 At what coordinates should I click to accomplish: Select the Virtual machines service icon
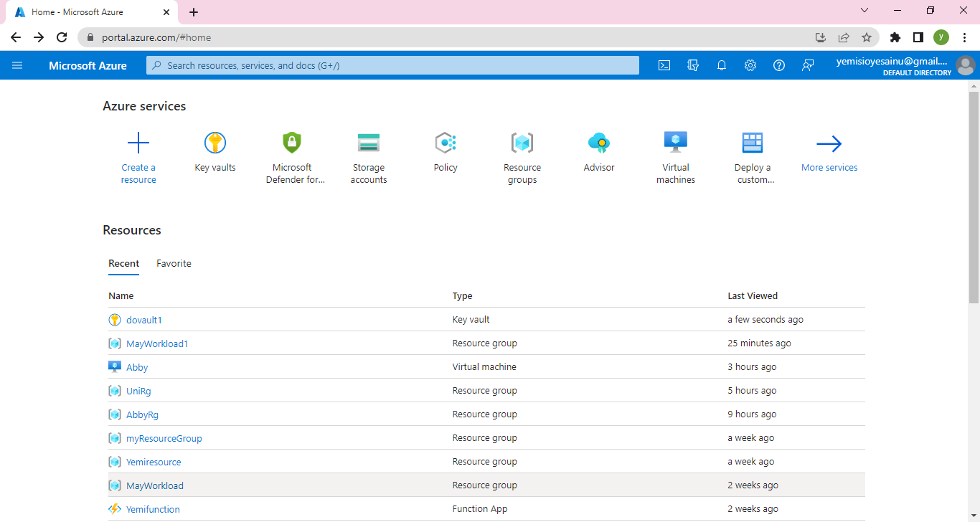point(675,143)
